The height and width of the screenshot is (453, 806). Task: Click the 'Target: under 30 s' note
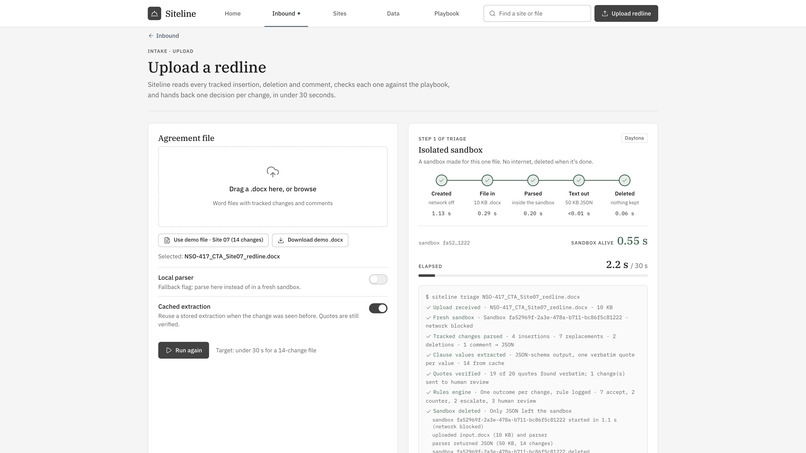(266, 350)
